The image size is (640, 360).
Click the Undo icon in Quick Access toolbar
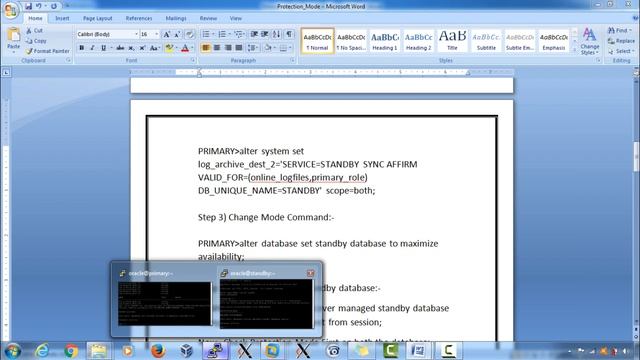pyautogui.click(x=39, y=6)
